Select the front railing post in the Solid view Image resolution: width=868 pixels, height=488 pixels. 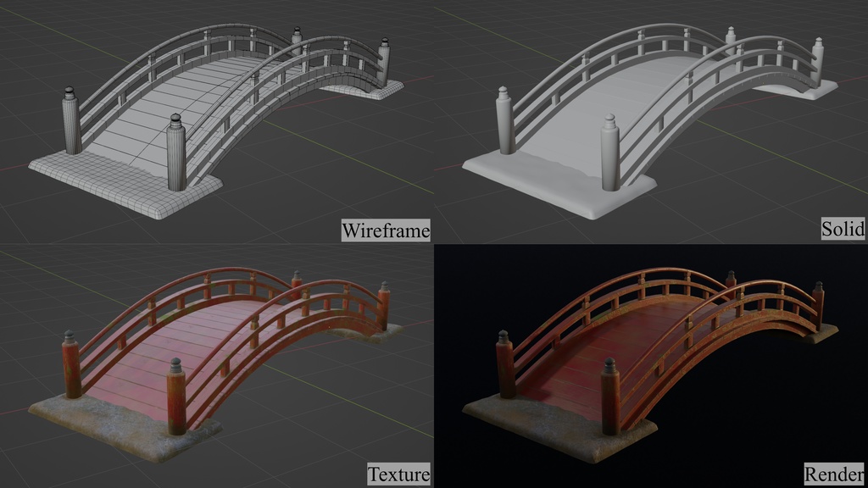[x=610, y=157]
